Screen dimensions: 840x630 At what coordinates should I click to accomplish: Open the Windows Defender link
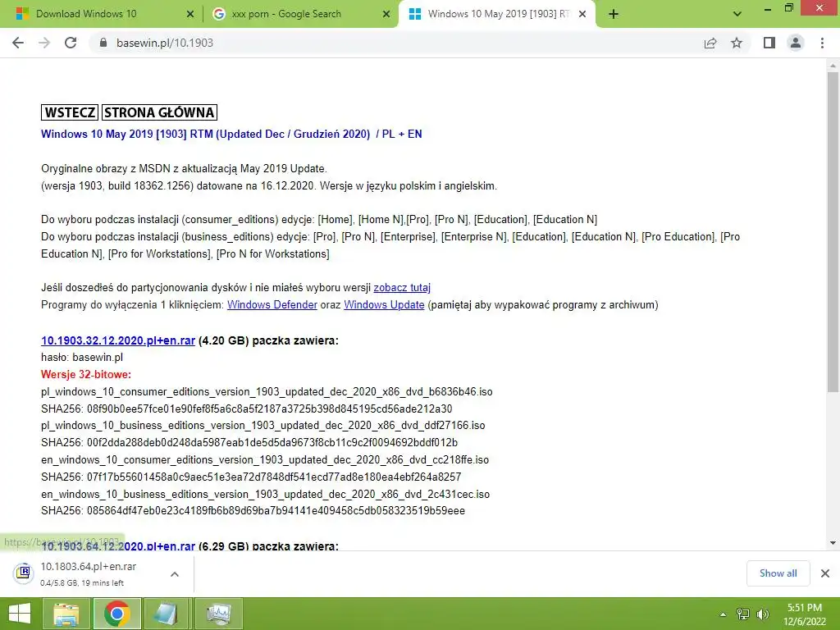272,305
